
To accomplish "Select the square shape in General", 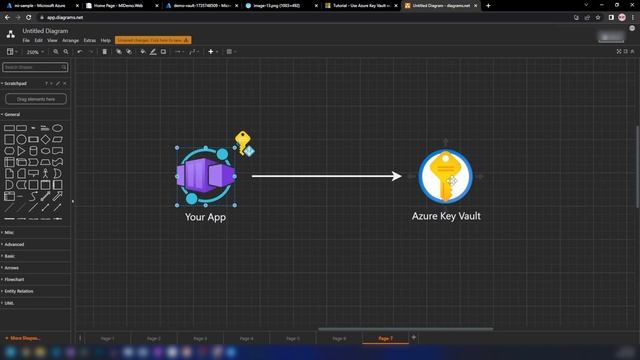I will (9, 139).
